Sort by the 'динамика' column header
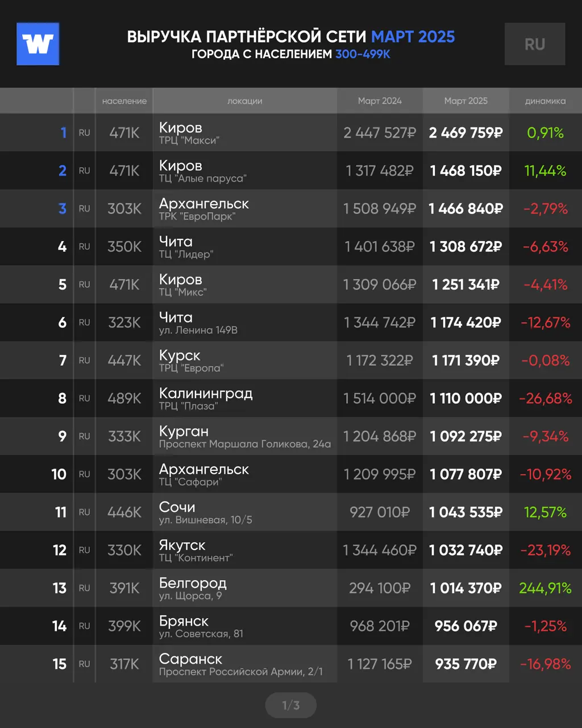Screen dimensions: 582x728 click(x=545, y=101)
